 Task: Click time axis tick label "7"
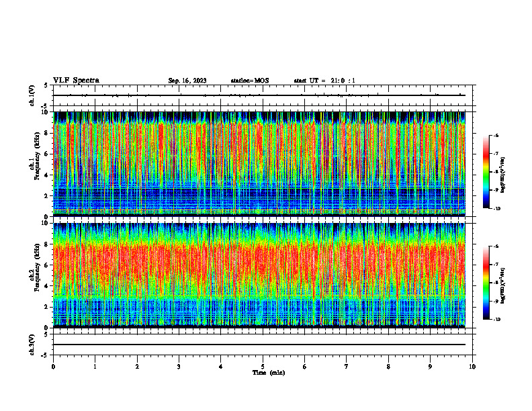[347, 367]
